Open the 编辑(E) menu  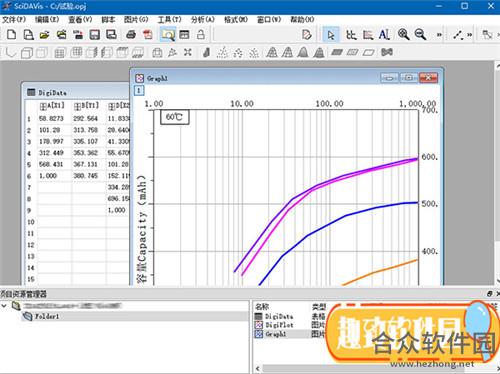coord(47,19)
